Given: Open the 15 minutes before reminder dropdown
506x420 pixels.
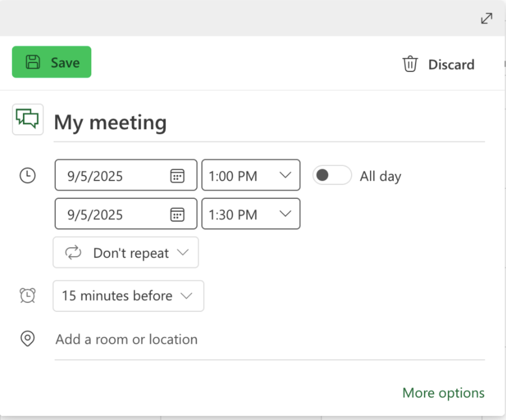Looking at the screenshot, I should (128, 296).
